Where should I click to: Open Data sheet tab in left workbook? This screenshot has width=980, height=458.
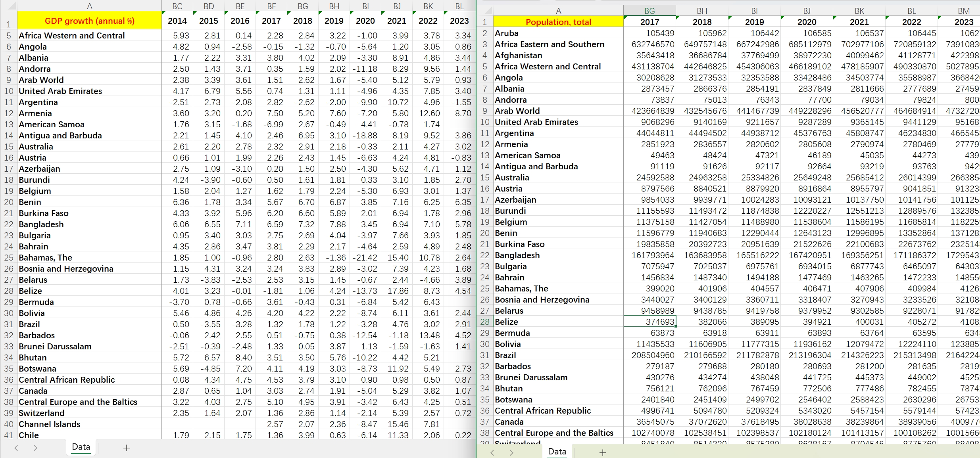coord(81,447)
